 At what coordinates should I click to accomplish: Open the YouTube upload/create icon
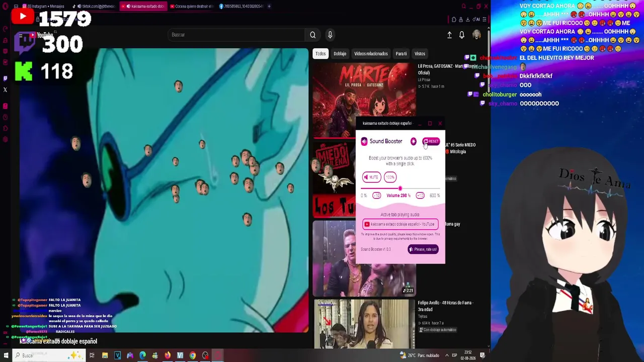[449, 35]
